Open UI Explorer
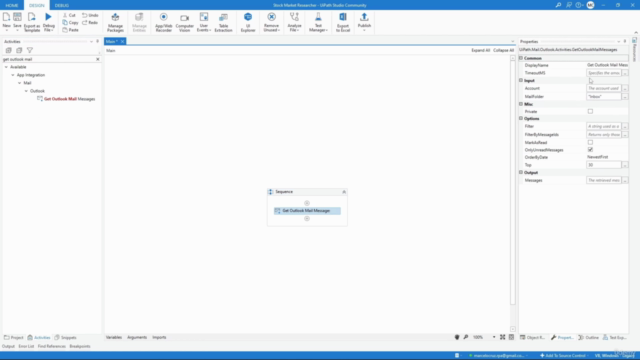 (x=248, y=22)
